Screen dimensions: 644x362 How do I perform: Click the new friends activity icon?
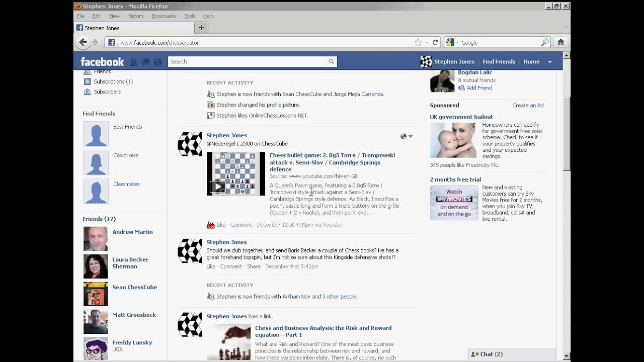(211, 94)
